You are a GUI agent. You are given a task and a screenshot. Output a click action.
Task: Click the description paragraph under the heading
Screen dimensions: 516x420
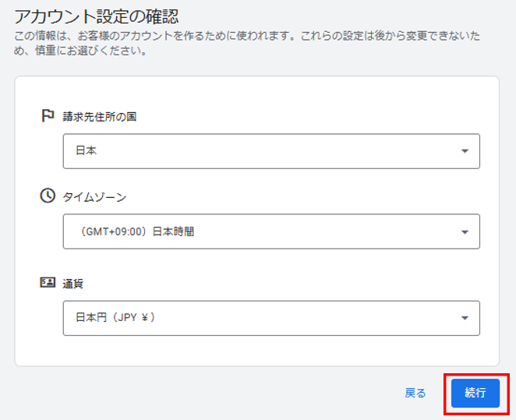[247, 43]
